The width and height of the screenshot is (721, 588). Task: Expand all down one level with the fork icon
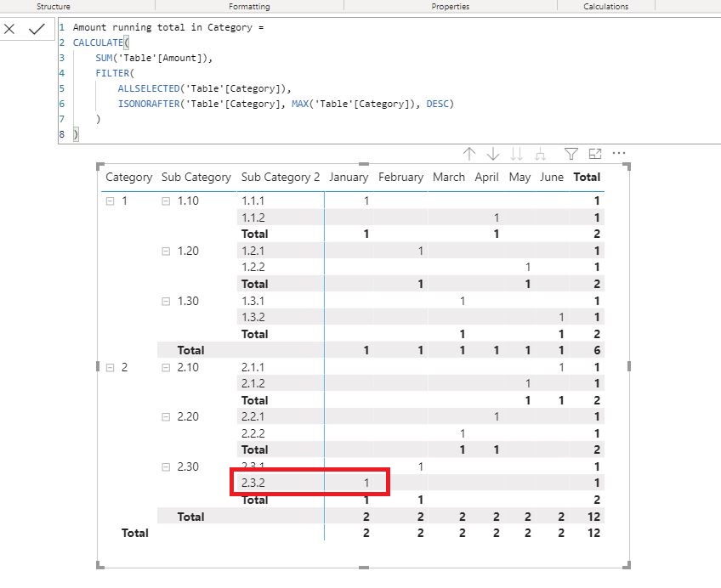point(540,154)
